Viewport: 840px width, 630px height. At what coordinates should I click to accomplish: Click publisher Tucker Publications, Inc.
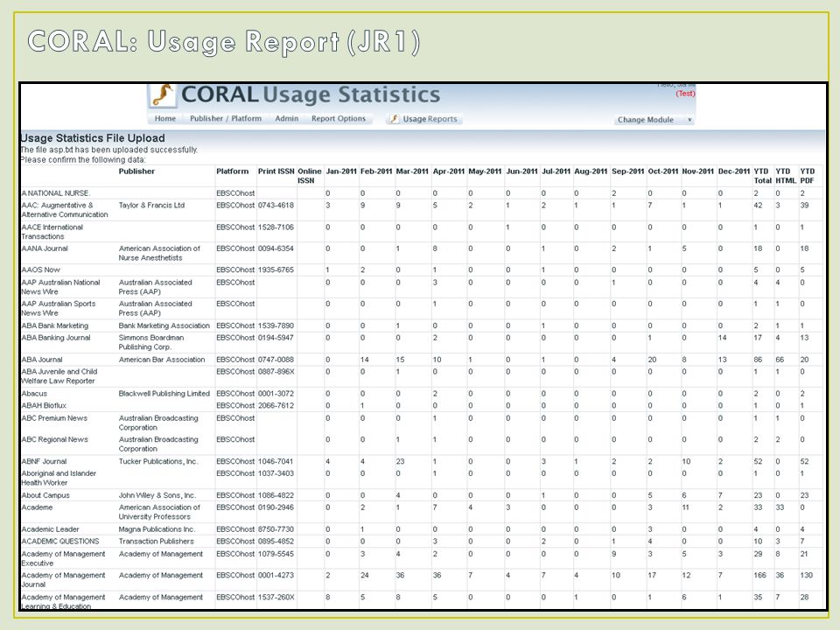pyautogui.click(x=158, y=461)
